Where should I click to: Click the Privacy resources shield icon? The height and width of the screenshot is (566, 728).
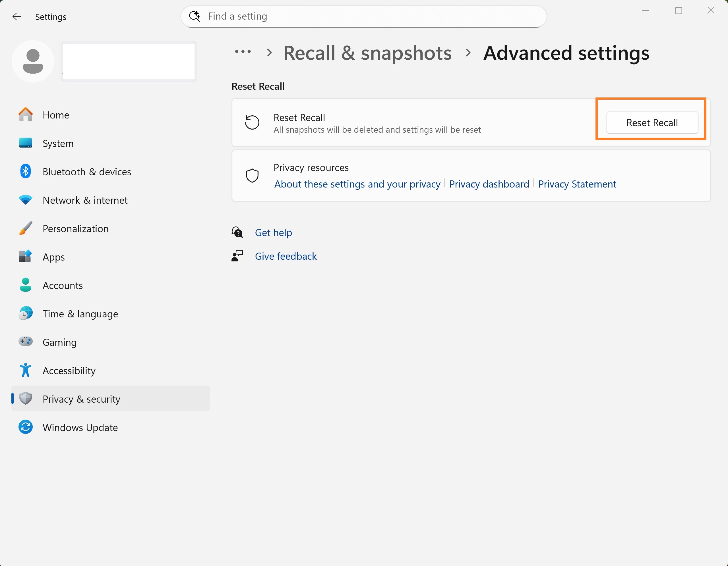252,176
